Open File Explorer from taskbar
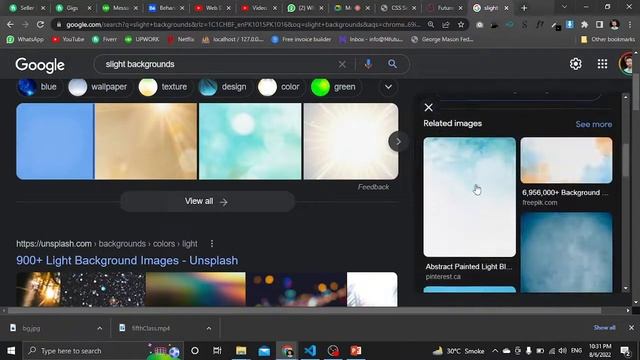The image size is (640, 360). click(x=241, y=351)
